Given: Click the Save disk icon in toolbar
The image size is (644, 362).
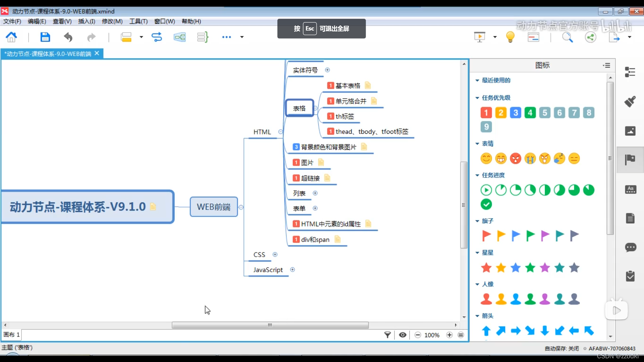Looking at the screenshot, I should coord(45,37).
